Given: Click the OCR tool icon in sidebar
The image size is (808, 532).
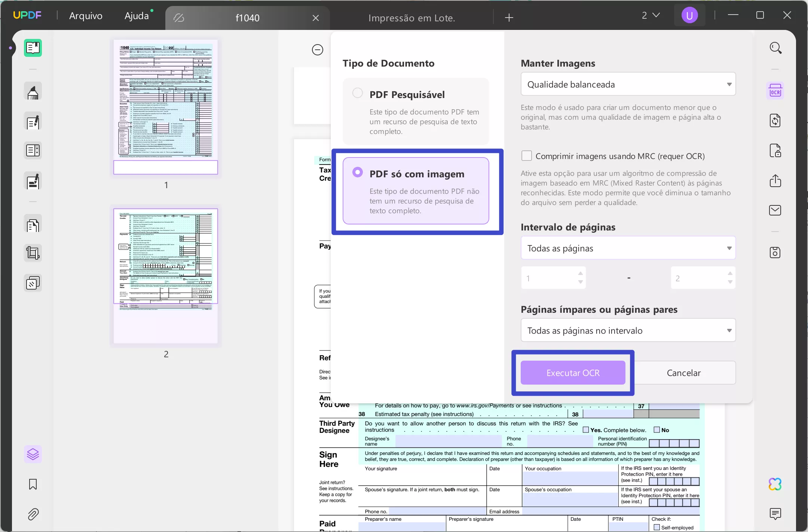Looking at the screenshot, I should (775, 91).
